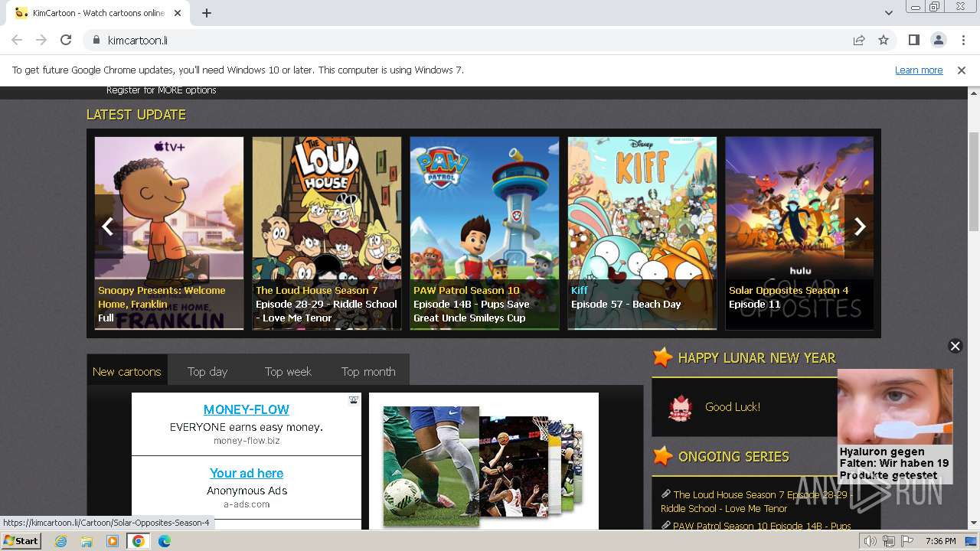Open the PAW Patrol Season 10 poster

pyautogui.click(x=485, y=233)
